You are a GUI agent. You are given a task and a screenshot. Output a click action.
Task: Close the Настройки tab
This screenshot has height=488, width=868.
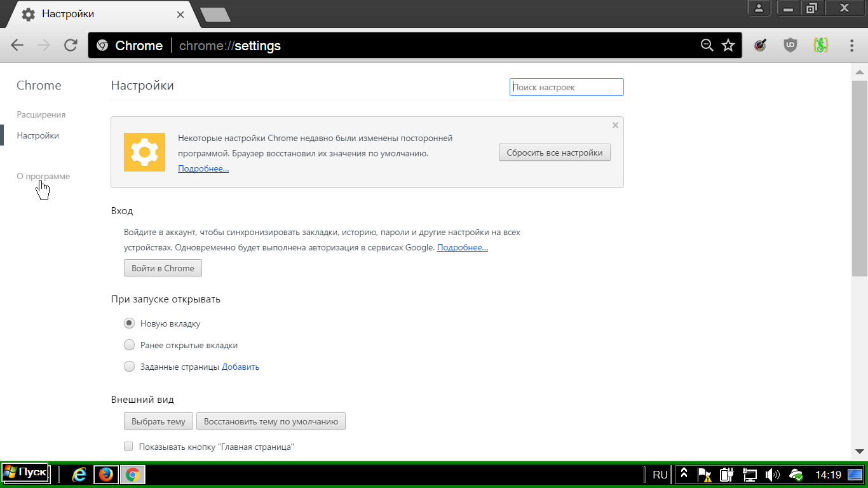181,14
